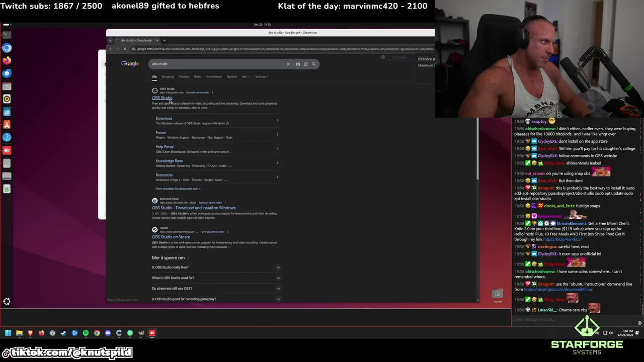Screen dimensions: 644x362
Task: Open 'Flere resultater fra obsproject.com' link
Action: [x=178, y=189]
